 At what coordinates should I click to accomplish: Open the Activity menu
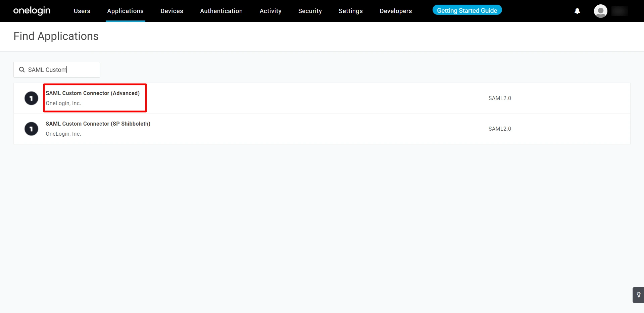coord(270,11)
